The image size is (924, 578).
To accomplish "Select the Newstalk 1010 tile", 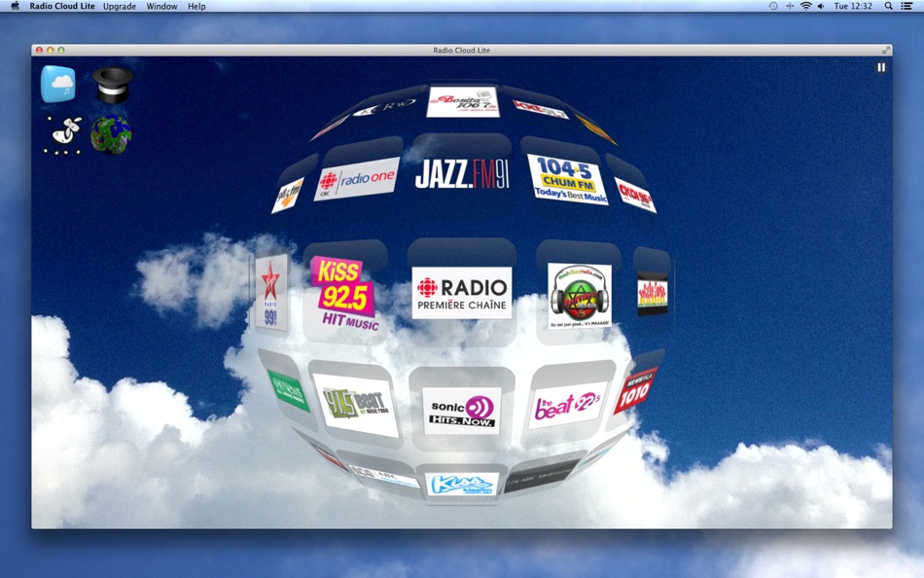I will pos(635,390).
